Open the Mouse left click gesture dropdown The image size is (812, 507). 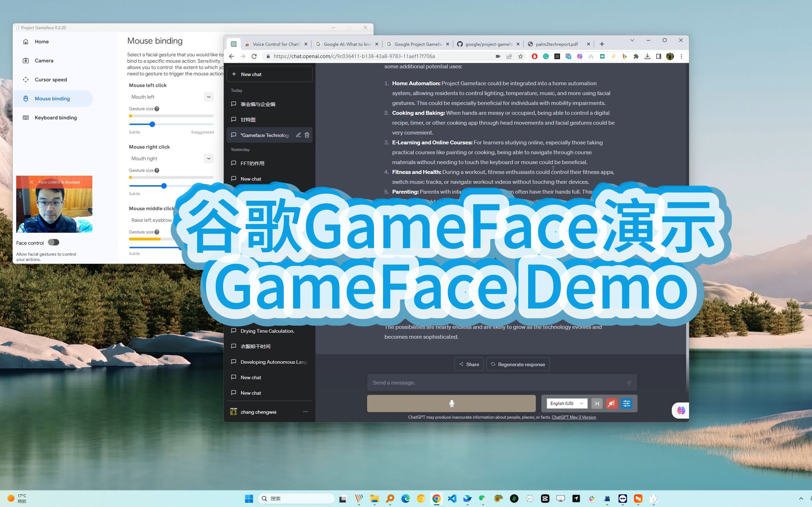(x=208, y=97)
